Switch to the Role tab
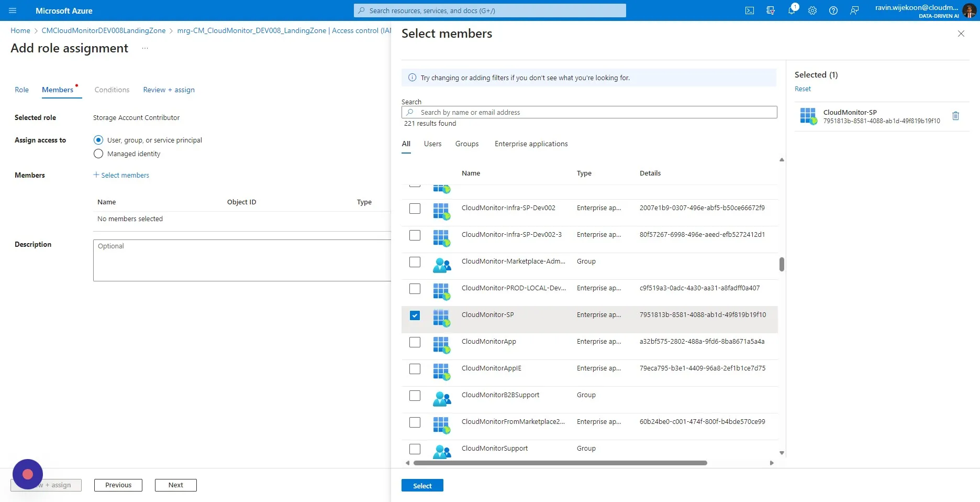Screen dimensions: 980x502 coord(21,90)
